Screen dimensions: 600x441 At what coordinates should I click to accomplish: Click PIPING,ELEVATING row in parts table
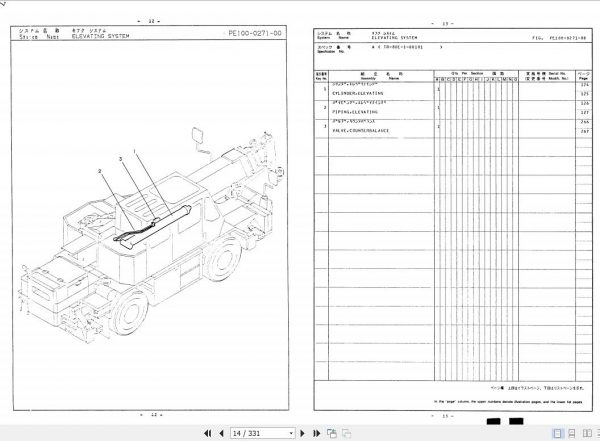click(453, 110)
